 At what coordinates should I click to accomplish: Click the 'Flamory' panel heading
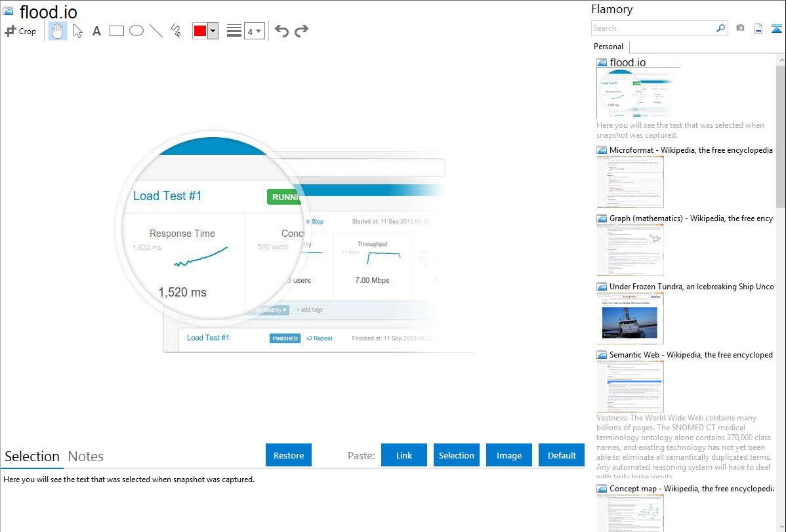coord(612,9)
